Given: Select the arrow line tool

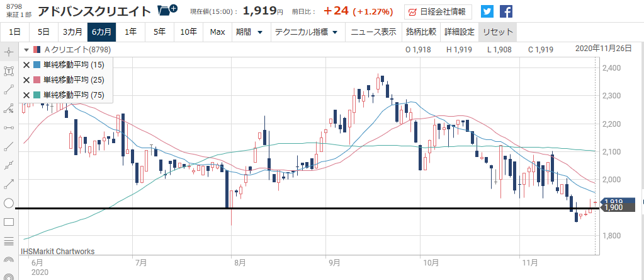Looking at the screenshot, I should 9,184.
